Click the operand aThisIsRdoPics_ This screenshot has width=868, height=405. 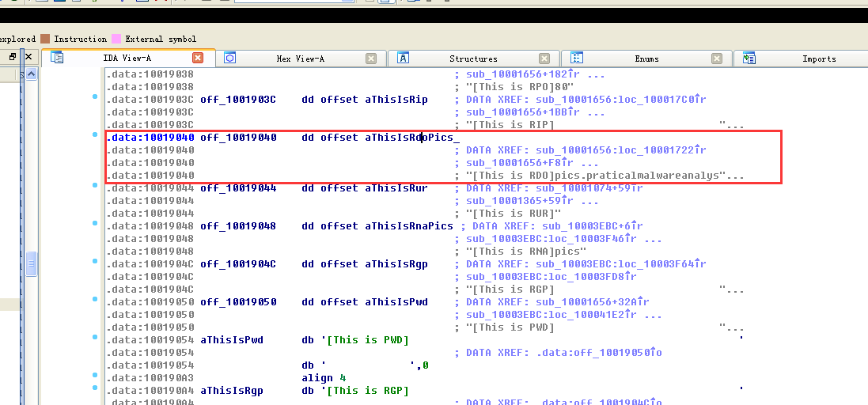[412, 138]
